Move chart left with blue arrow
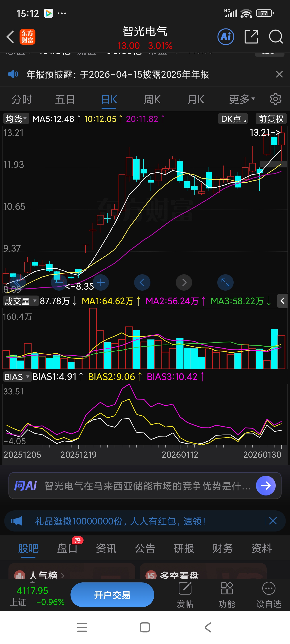290x644 pixels. [142, 283]
